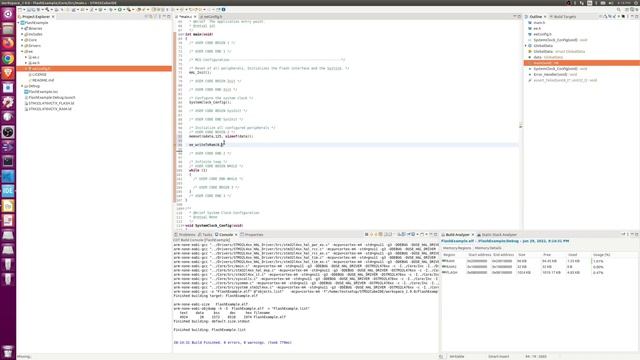Open the Build Targets tab

pos(563,17)
